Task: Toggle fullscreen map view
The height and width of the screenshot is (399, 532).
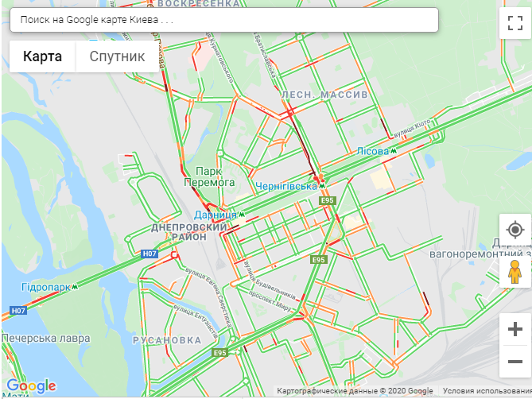Action: (x=515, y=23)
